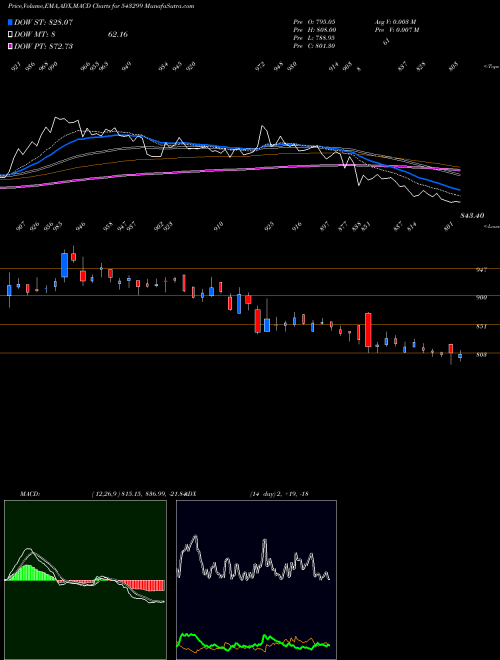The image size is (500, 660).
Task: Click inside the green MACD histogram panel
Action: click(x=85, y=580)
